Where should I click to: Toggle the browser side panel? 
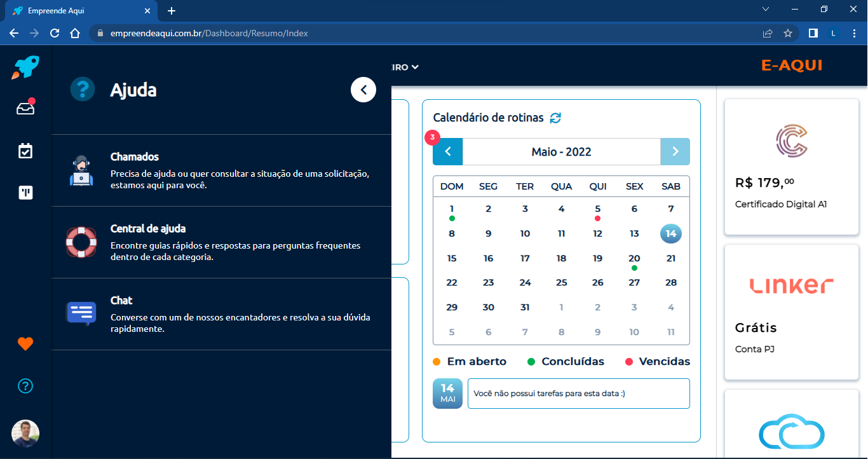click(x=813, y=33)
